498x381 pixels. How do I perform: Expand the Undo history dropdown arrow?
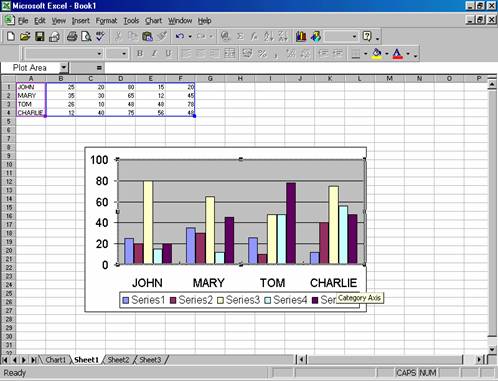click(190, 36)
